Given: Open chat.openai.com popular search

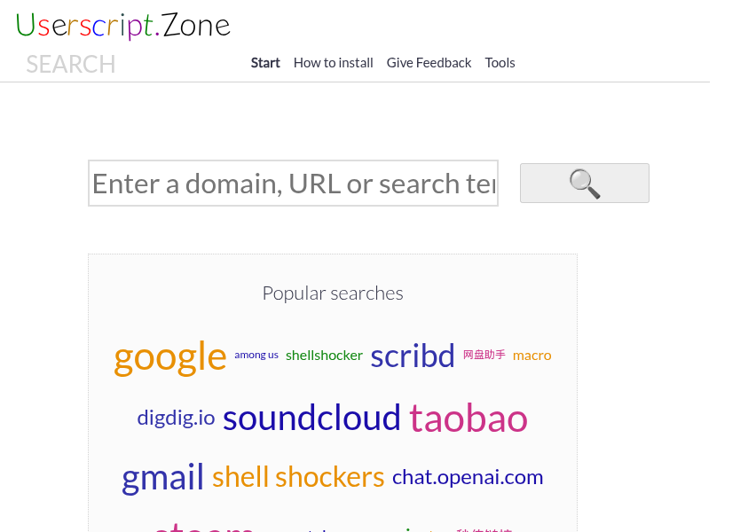Looking at the screenshot, I should [468, 477].
